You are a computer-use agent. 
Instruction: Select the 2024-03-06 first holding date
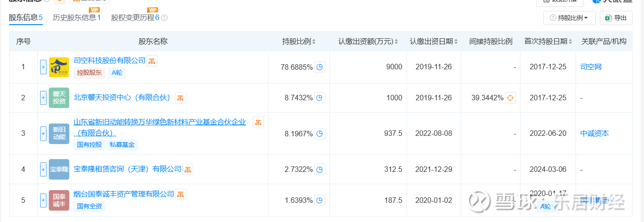coord(548,169)
